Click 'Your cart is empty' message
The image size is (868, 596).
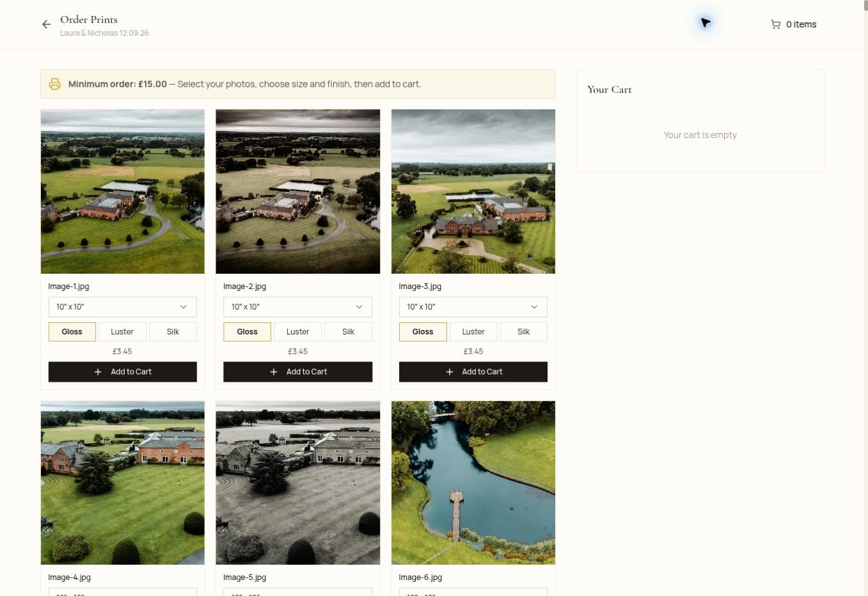[700, 135]
